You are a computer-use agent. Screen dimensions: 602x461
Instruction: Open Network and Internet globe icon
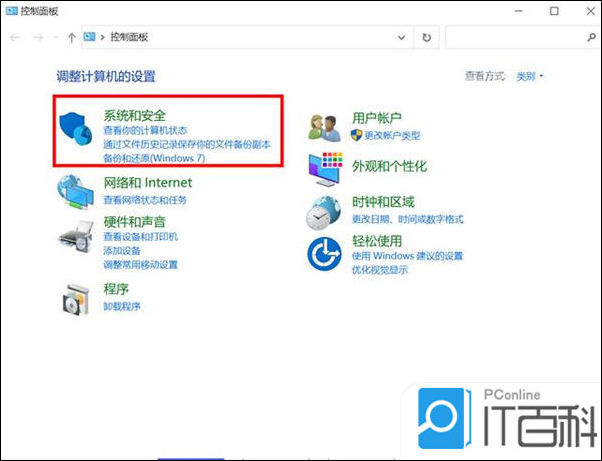click(75, 192)
